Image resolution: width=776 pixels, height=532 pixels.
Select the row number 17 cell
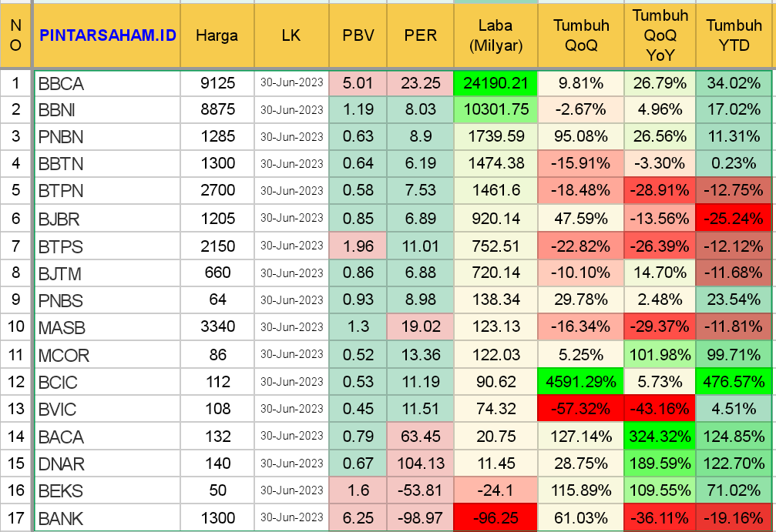tap(15, 518)
